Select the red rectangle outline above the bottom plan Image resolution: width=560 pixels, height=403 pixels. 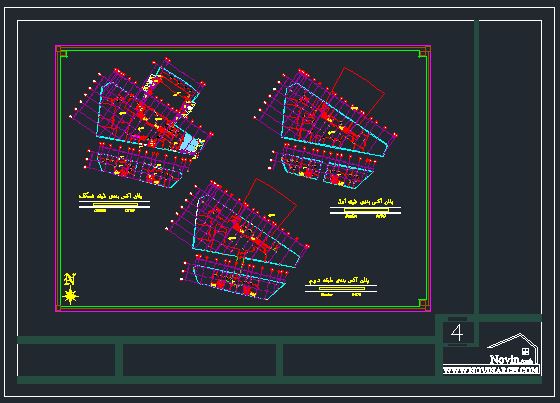270,203
